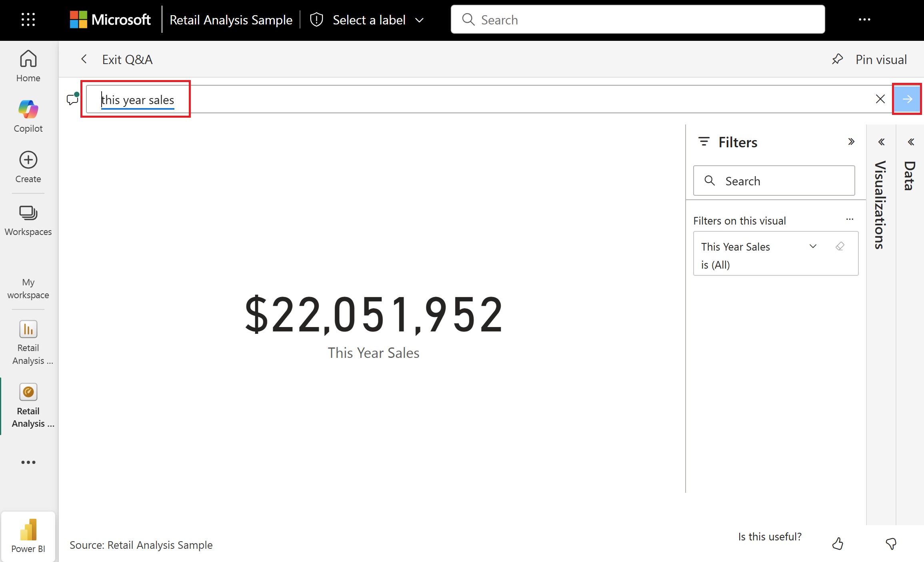
Task: Click the thumbs down feedback icon
Action: coord(891,544)
